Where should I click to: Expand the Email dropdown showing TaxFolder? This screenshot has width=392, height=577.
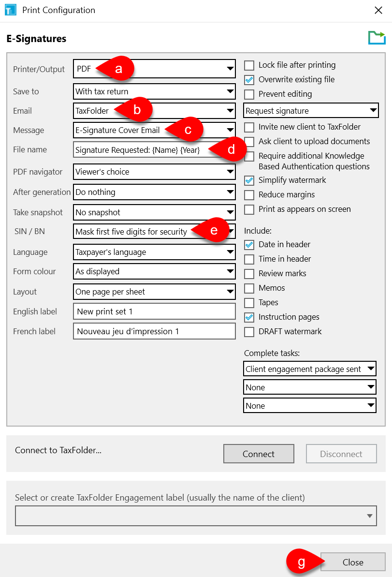[155, 111]
